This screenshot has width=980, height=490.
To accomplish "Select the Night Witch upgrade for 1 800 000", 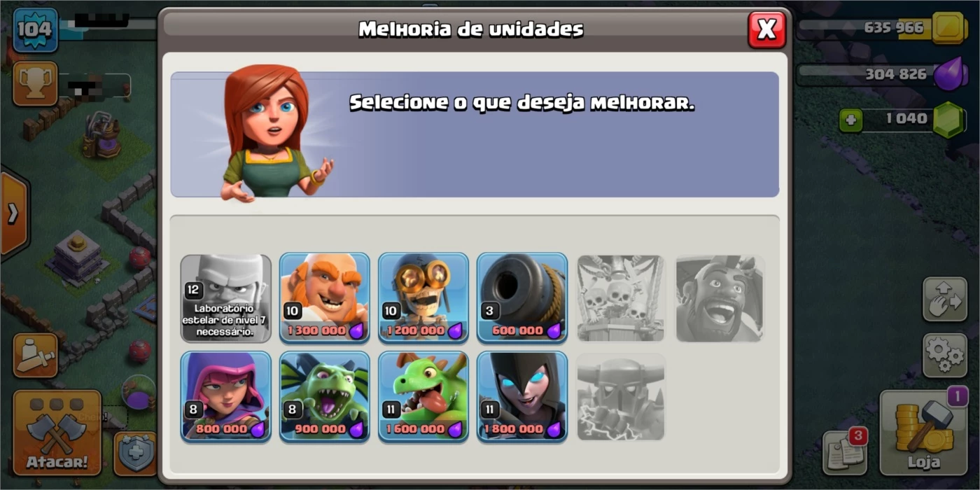I will [522, 396].
